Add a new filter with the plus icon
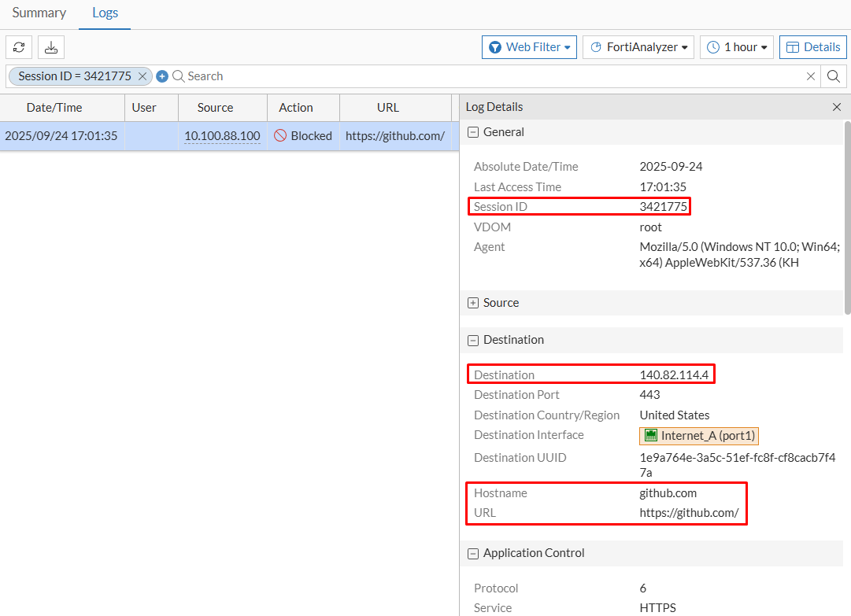 tap(162, 76)
